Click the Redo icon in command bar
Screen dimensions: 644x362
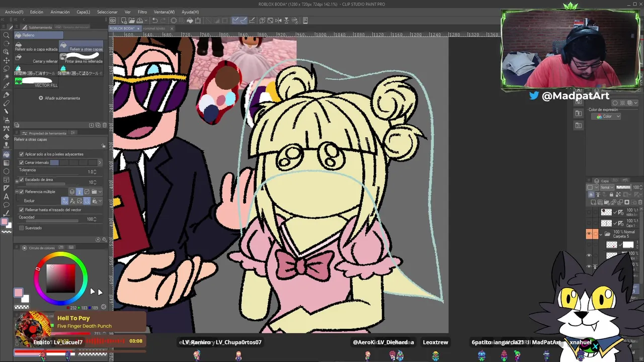pyautogui.click(x=164, y=21)
